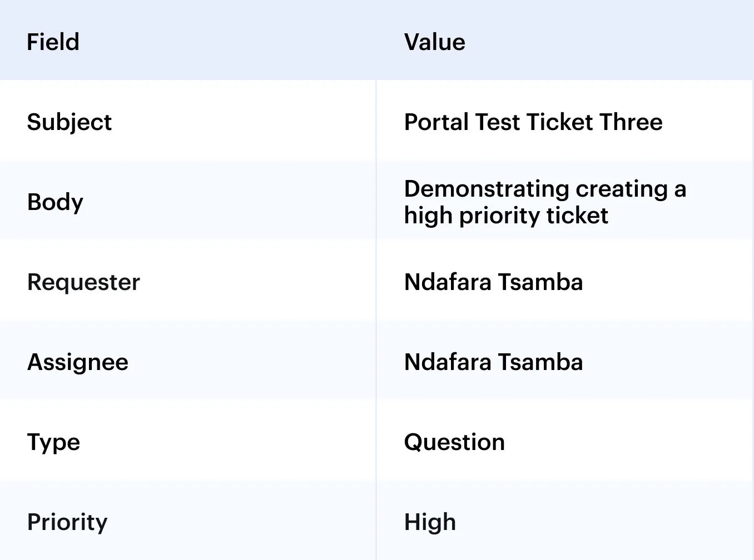The height and width of the screenshot is (560, 754).
Task: Click the Value column header
Action: pos(434,42)
